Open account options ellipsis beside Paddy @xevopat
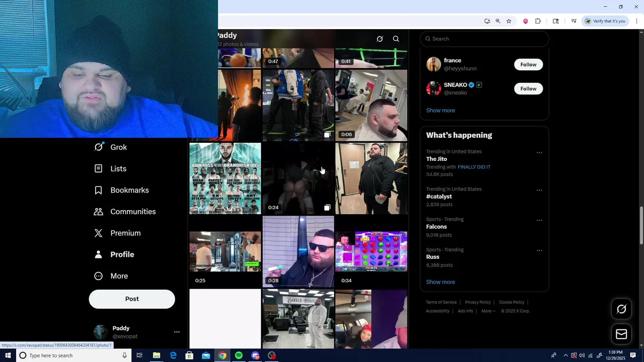 (177, 332)
